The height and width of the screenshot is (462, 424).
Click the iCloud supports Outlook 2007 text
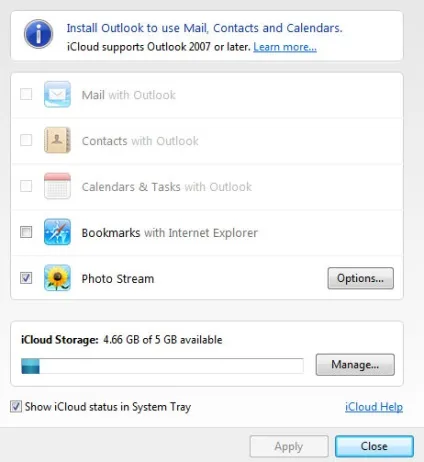point(159,47)
